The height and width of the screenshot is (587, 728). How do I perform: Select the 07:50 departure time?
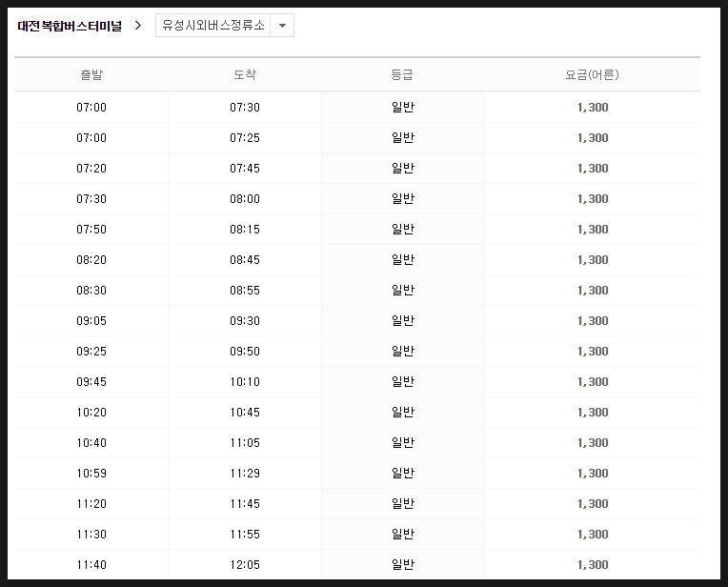pos(91,230)
